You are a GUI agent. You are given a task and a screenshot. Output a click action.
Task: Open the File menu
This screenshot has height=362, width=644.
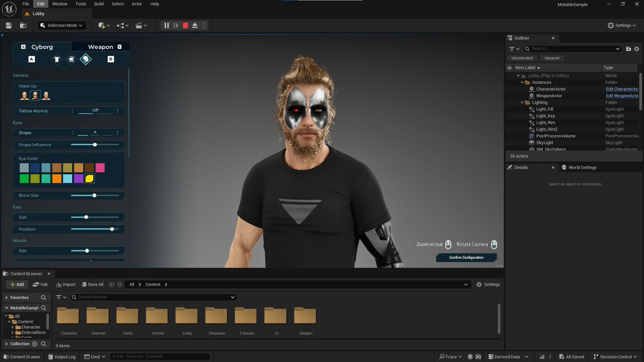pyautogui.click(x=26, y=4)
